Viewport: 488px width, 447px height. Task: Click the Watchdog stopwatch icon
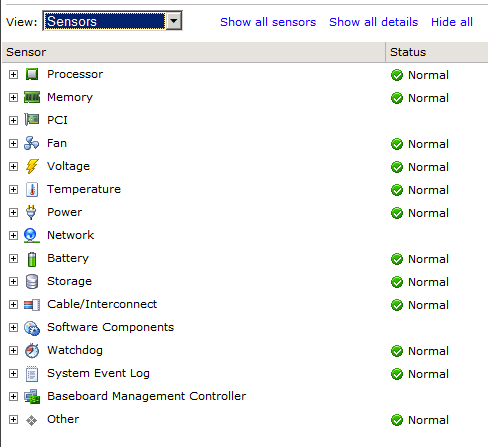(x=32, y=351)
